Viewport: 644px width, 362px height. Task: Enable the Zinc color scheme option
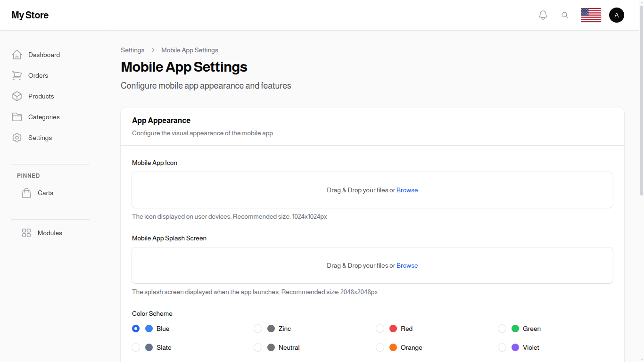258,329
